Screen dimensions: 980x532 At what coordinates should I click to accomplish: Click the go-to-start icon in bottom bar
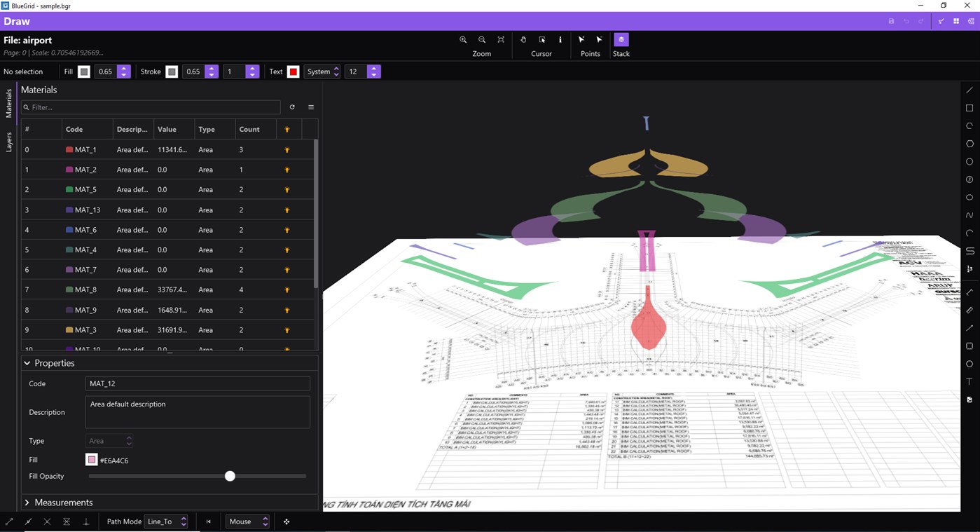click(x=208, y=521)
